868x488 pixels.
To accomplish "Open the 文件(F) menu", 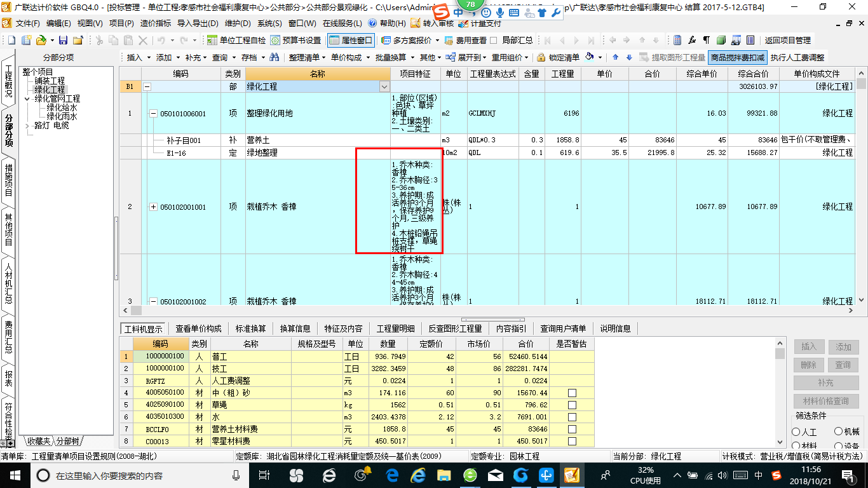I will [27, 24].
